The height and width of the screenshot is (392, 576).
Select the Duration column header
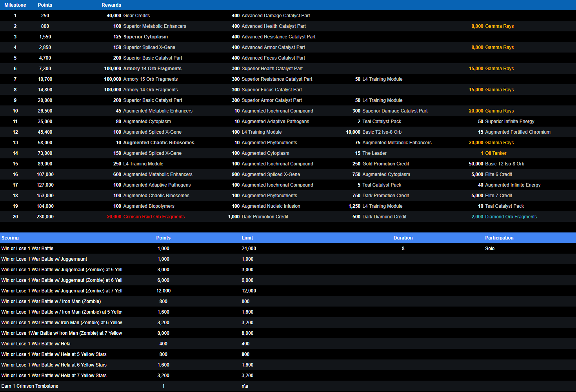(x=403, y=238)
